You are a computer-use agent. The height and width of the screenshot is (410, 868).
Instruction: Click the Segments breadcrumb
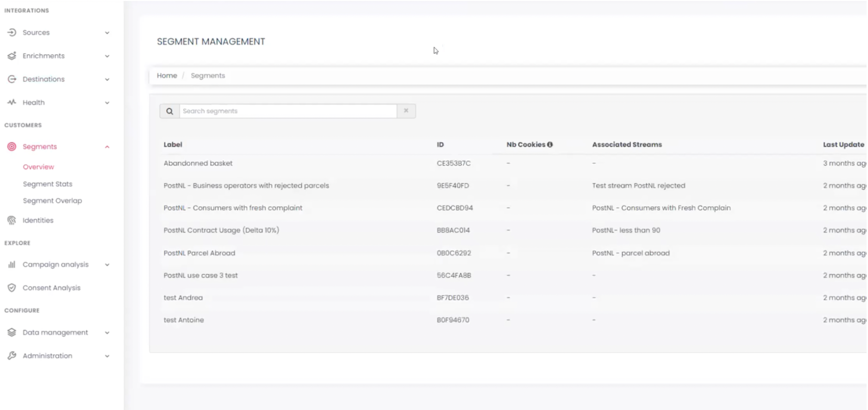pyautogui.click(x=208, y=76)
